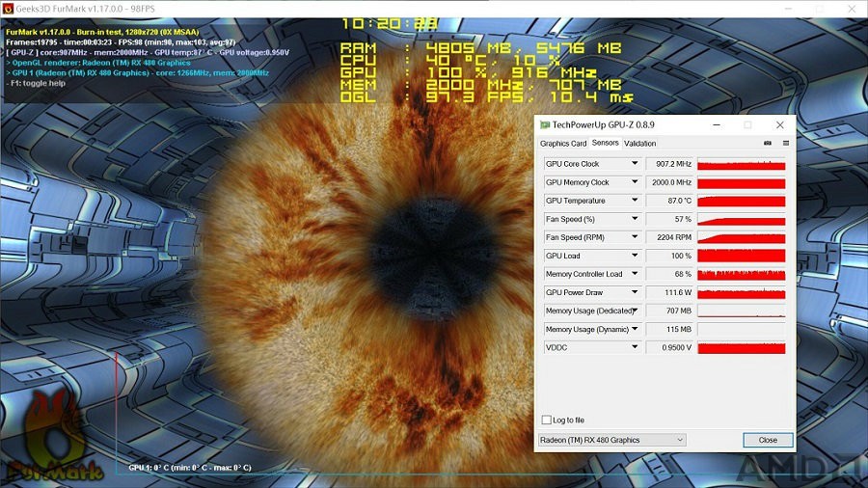The height and width of the screenshot is (488, 868).
Task: Select the Sensors tab
Action: point(605,143)
